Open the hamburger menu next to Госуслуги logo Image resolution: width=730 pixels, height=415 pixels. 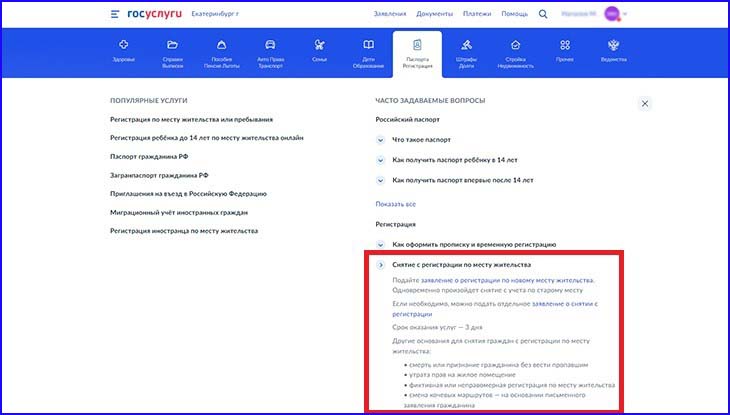[x=116, y=15]
